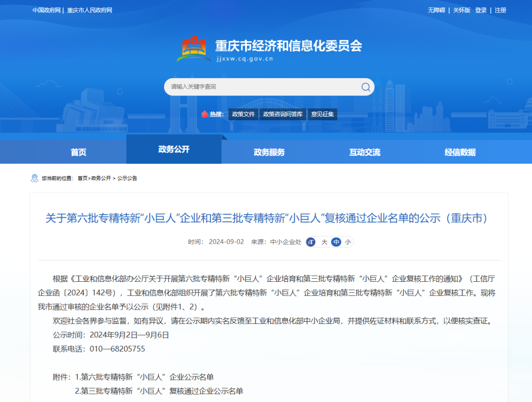Click the search magnifier icon

tap(366, 87)
